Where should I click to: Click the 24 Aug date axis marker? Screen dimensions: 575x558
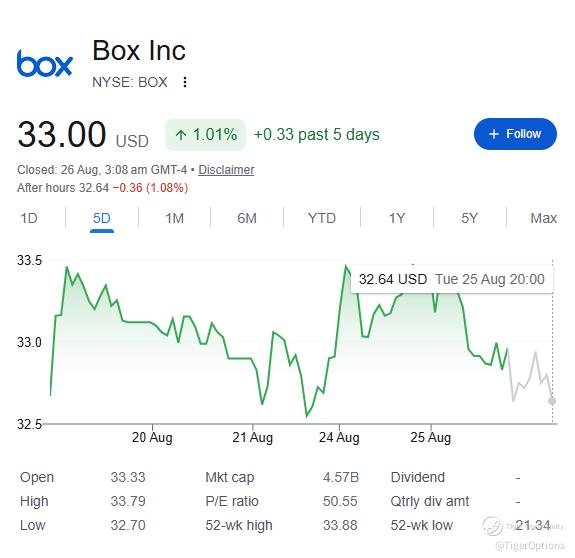(x=339, y=437)
